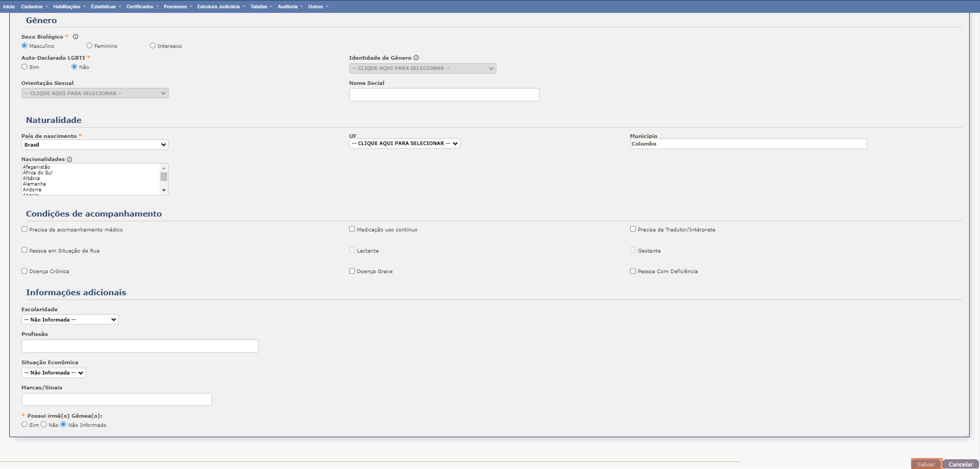Image resolution: width=980 pixels, height=469 pixels.
Task: Open the UF dropdown
Action: pyautogui.click(x=404, y=144)
